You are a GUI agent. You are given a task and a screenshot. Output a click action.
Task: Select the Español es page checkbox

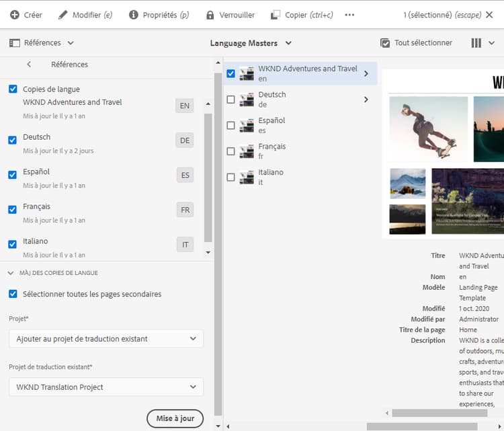tap(230, 126)
